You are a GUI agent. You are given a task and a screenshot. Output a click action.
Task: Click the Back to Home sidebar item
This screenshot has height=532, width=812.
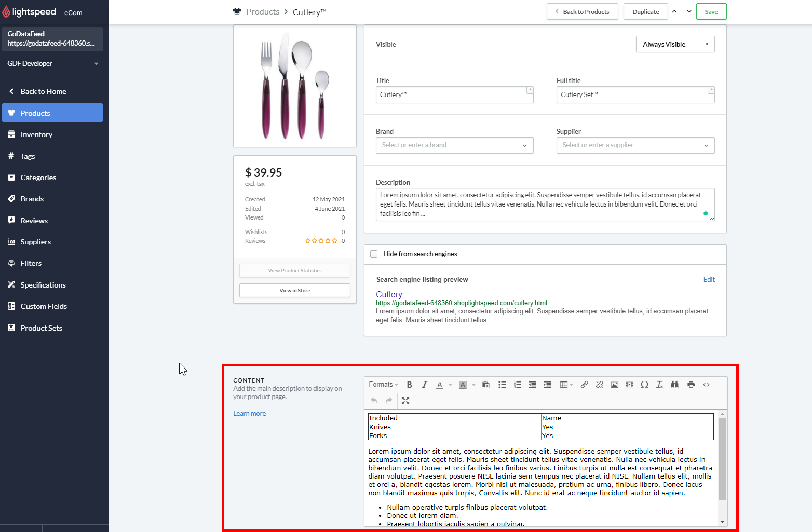[52, 91]
